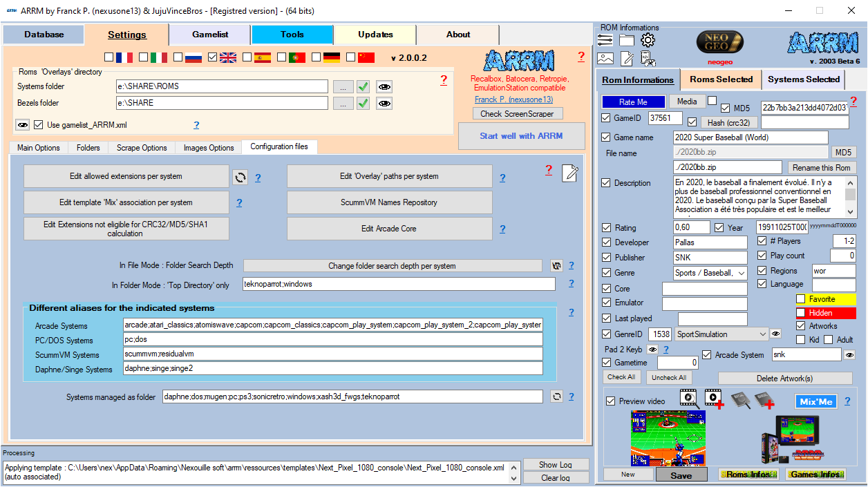868x487 pixels.
Task: Enable the Favorite checkbox
Action: tap(800, 299)
